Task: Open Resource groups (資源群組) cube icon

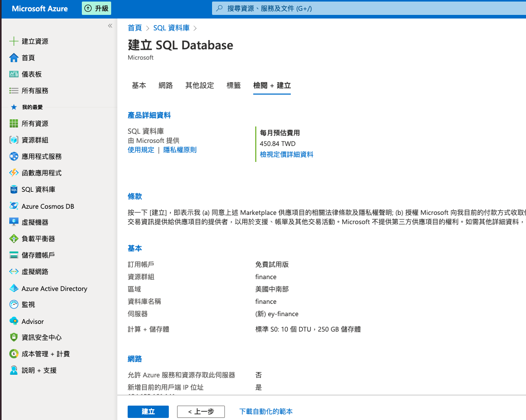Action: pyautogui.click(x=14, y=140)
